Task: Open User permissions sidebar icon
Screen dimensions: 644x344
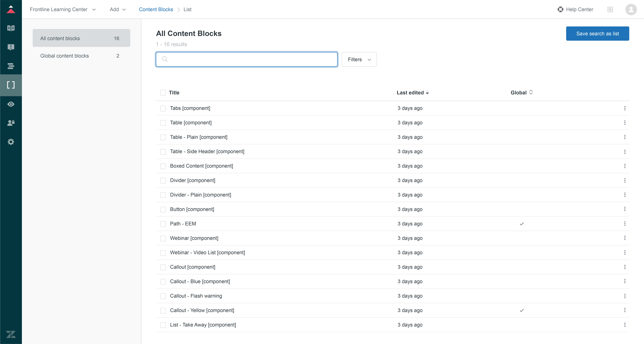Action: point(11,123)
